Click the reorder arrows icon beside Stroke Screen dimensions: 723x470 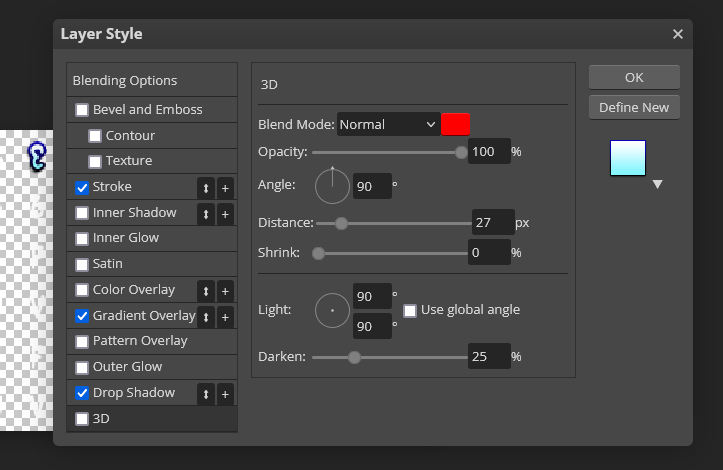coord(206,188)
